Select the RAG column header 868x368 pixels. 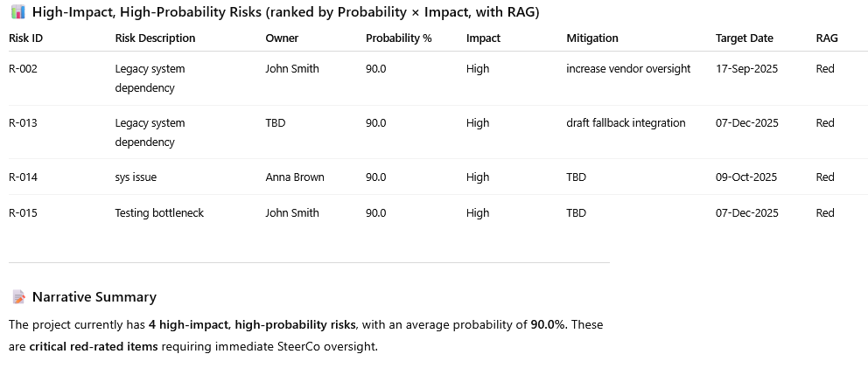[826, 38]
